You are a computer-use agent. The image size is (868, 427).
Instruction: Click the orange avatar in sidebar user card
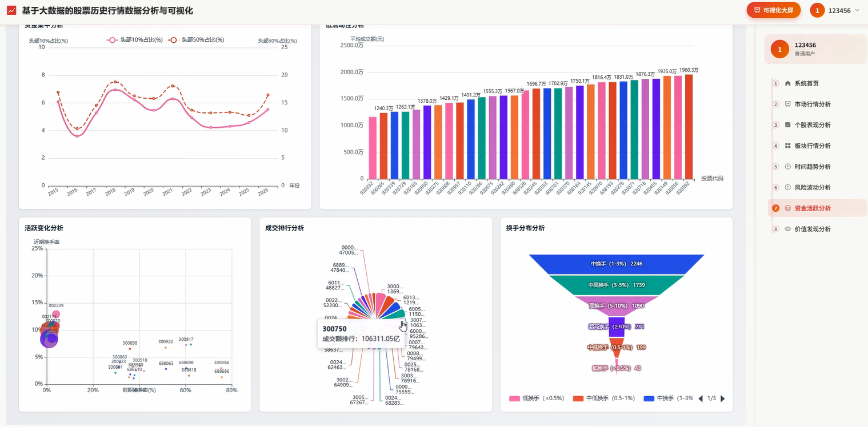[x=779, y=49]
